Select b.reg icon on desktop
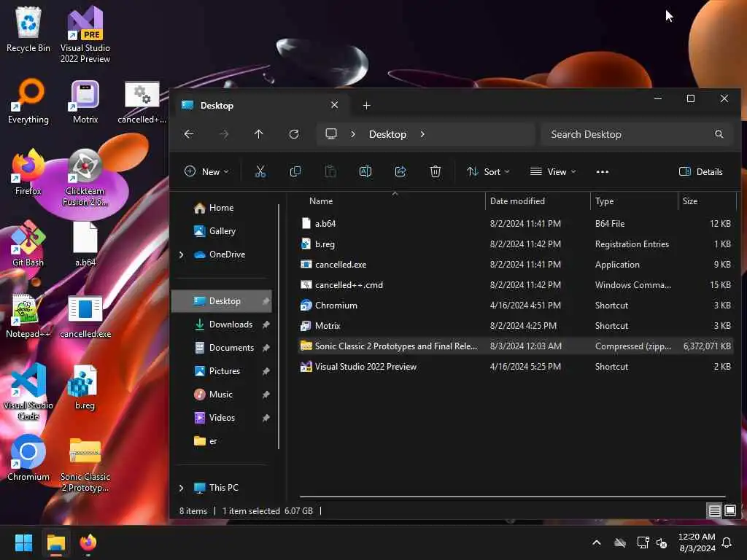 point(85,388)
